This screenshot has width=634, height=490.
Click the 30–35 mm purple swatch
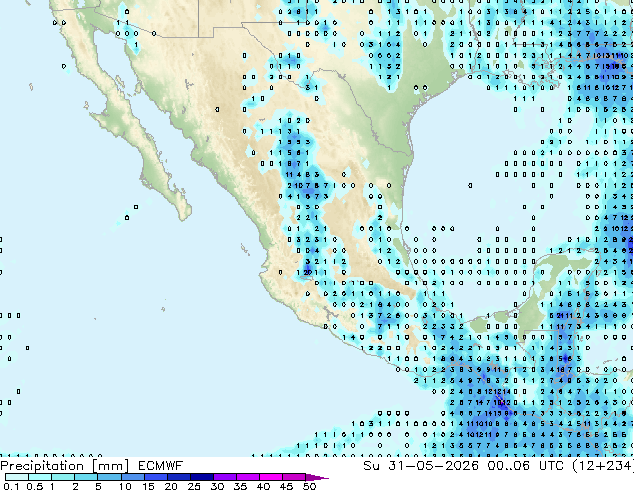point(225,477)
